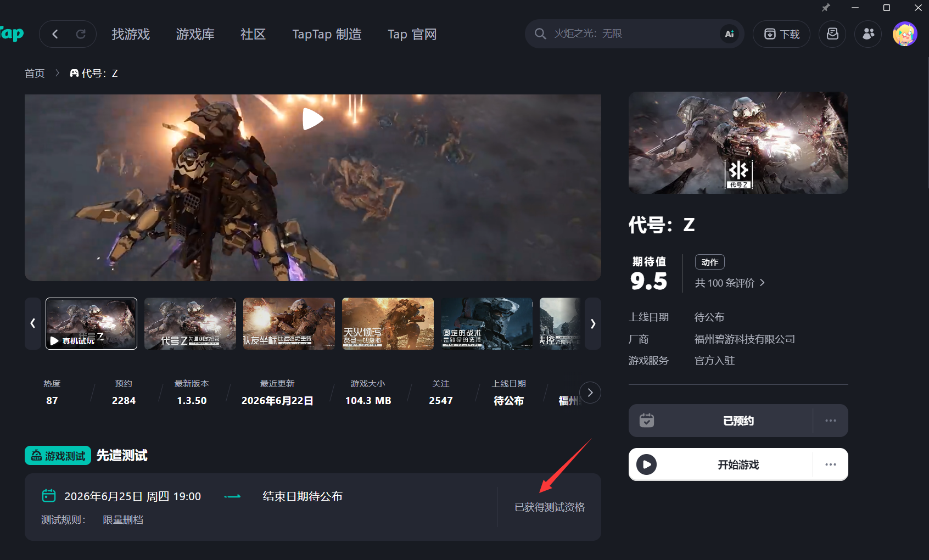This screenshot has height=560, width=929.
Task: Click the 预约 2284 stat
Action: (x=124, y=393)
